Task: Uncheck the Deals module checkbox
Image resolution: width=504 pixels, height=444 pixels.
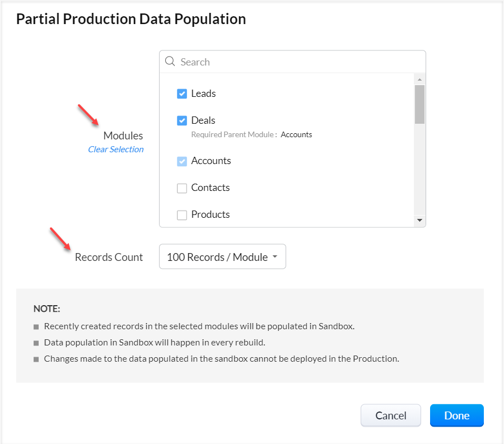Action: 181,120
